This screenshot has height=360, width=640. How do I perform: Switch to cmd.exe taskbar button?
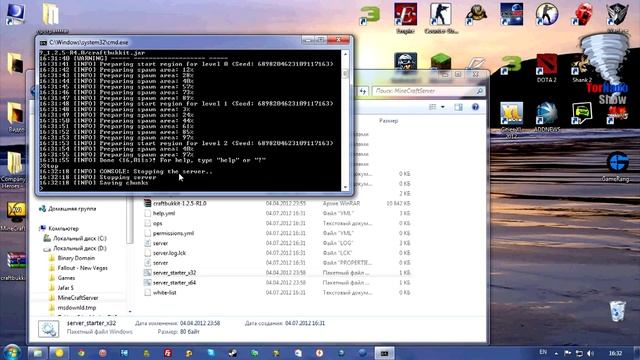coord(384,353)
